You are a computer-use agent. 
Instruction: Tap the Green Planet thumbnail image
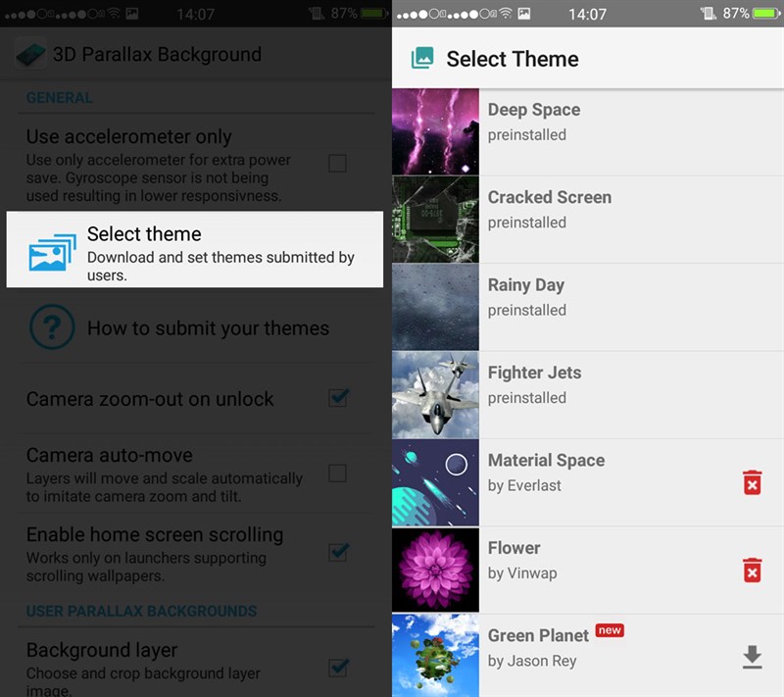[x=435, y=655]
